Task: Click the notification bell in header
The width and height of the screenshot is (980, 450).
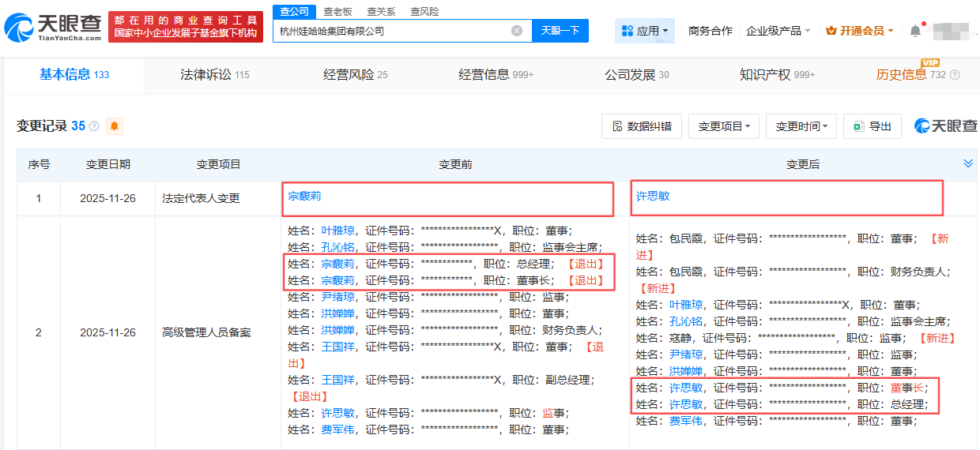Action: click(915, 31)
